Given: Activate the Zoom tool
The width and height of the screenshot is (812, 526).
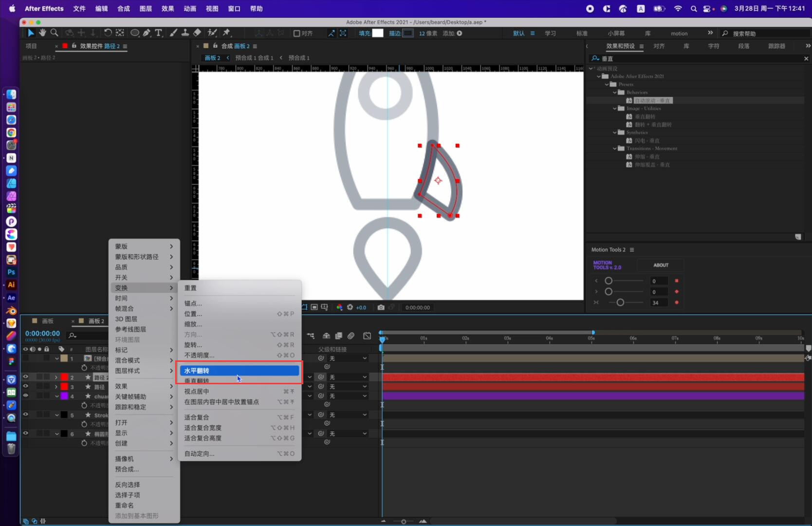Looking at the screenshot, I should [54, 33].
